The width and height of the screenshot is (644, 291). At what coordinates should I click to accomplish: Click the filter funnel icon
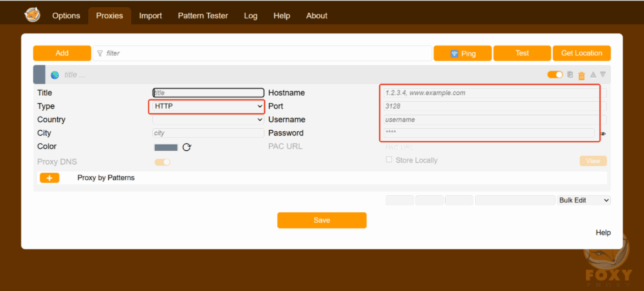click(100, 53)
